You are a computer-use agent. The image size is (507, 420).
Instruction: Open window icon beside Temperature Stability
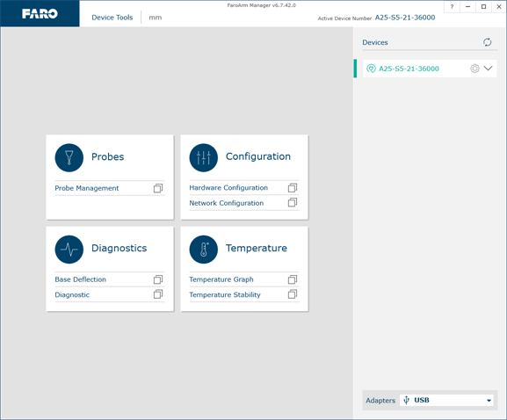pyautogui.click(x=293, y=294)
